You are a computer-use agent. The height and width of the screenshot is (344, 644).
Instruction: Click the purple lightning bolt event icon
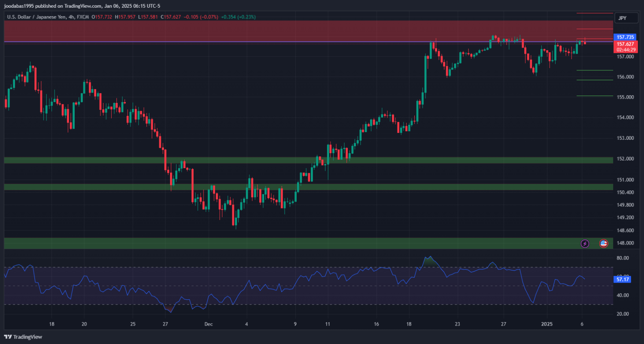pyautogui.click(x=585, y=244)
